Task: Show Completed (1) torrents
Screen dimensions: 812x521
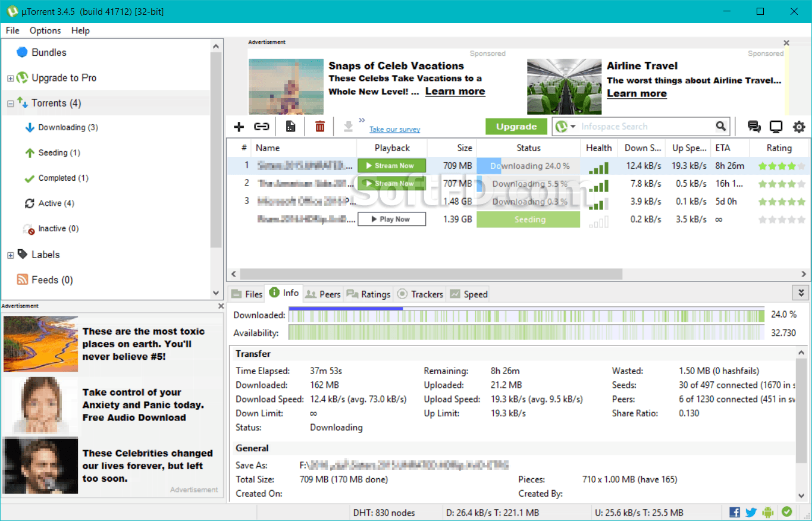Action: 63,178
